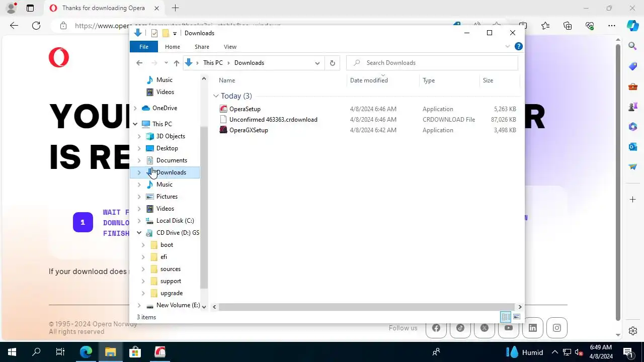
Task: Expand the Desktop tree node
Action: pos(139,148)
